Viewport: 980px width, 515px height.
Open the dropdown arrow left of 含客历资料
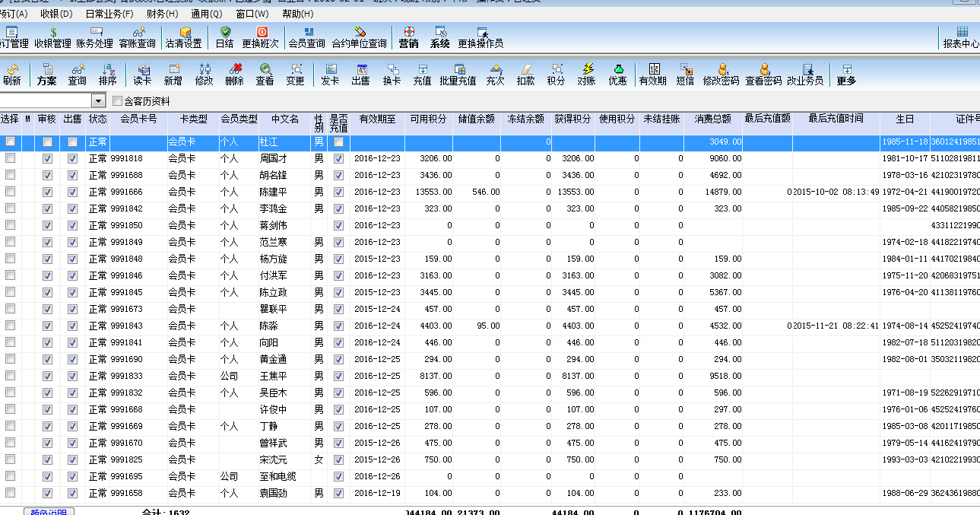(x=98, y=100)
